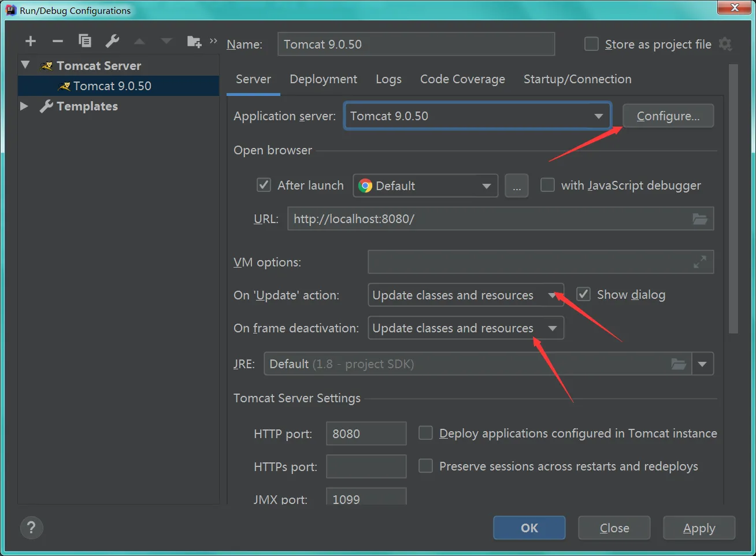Add new configuration with plus icon
Image resolution: width=756 pixels, height=556 pixels.
coord(31,41)
